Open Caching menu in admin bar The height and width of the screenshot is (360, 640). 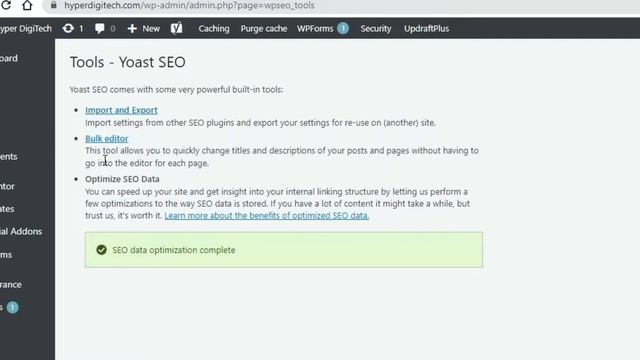click(x=214, y=29)
